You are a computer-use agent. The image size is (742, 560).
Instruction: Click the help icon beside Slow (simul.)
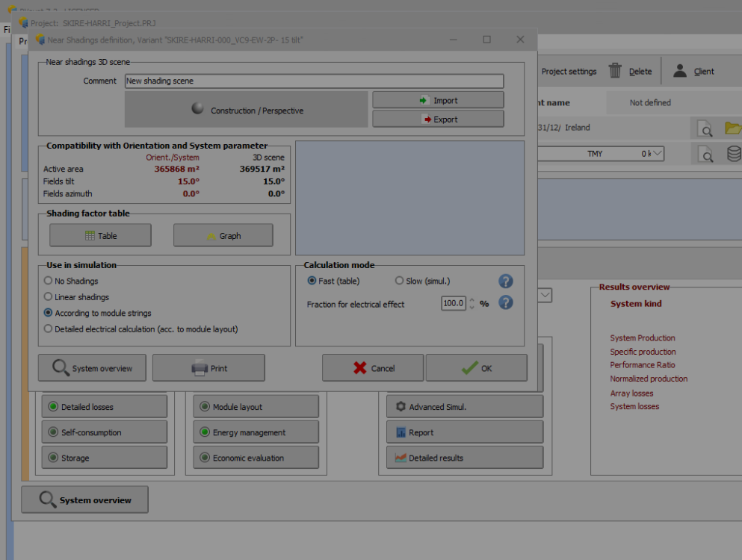[506, 281]
